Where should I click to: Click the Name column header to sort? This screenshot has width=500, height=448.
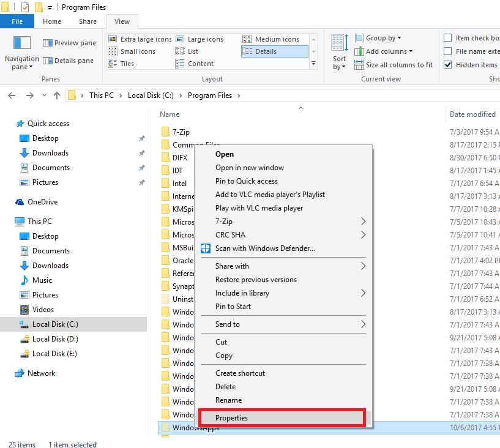pos(169,114)
